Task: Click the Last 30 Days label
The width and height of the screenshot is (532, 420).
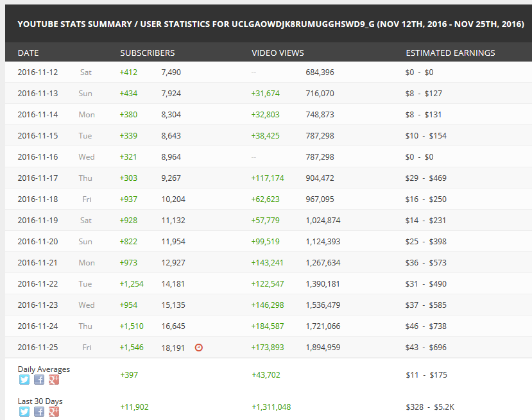Action: (40, 401)
